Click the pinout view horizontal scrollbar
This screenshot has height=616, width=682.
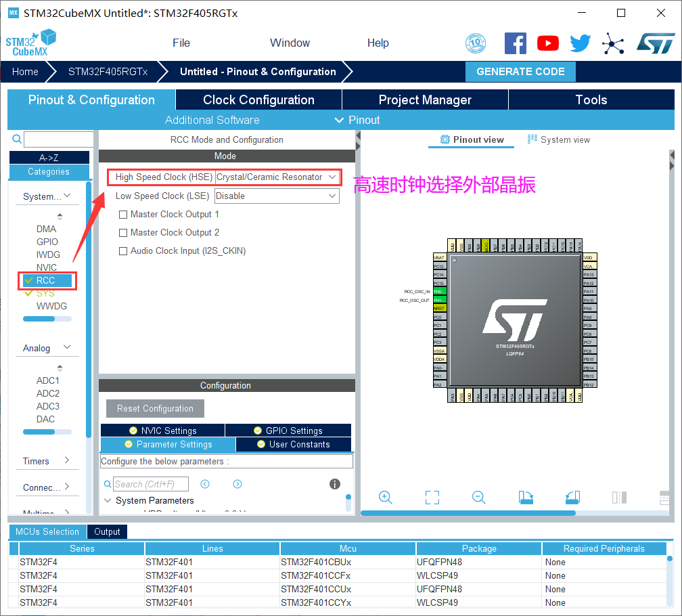click(468, 513)
